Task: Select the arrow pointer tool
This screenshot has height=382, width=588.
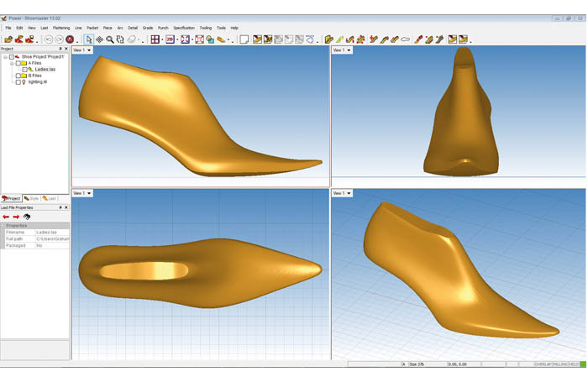Action: point(89,39)
